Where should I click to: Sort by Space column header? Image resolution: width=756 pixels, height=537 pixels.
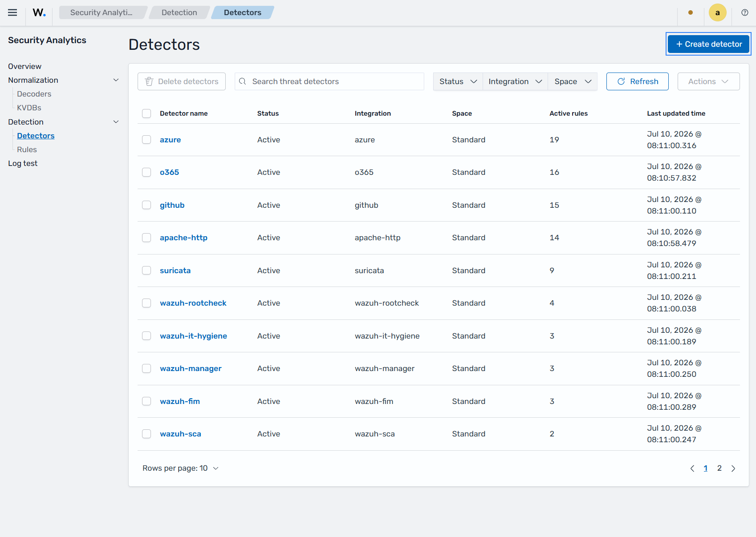click(x=462, y=113)
